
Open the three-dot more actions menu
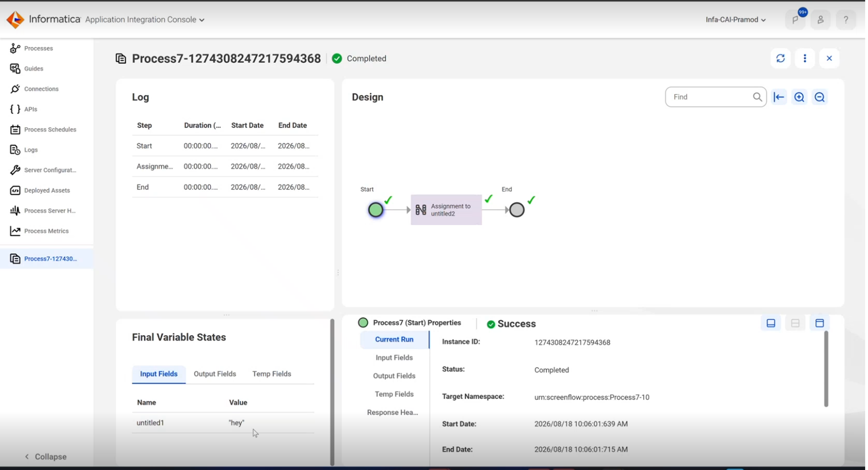point(805,58)
